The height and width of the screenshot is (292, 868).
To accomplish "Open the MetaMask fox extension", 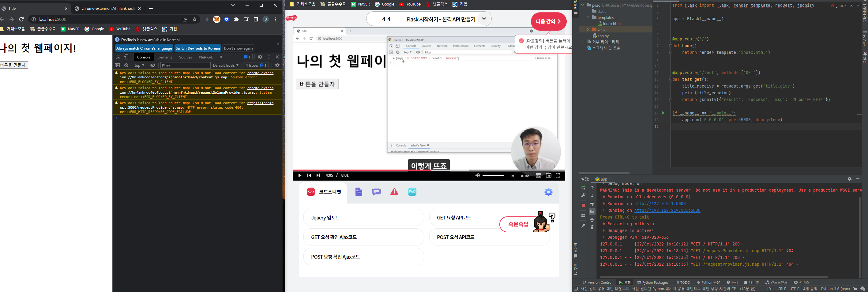I will [217, 20].
